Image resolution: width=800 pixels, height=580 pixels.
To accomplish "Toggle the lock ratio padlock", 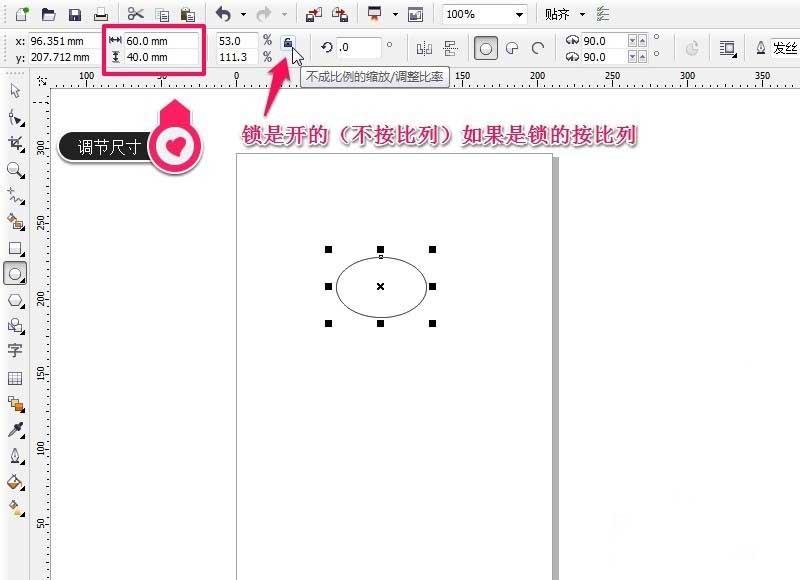I will click(x=288, y=43).
